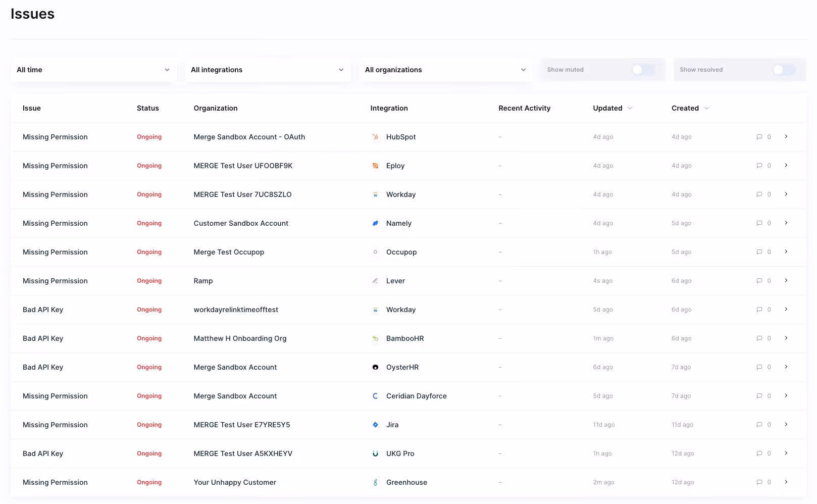Click the Lever integration logo
The height and width of the screenshot is (504, 817).
[x=375, y=281]
